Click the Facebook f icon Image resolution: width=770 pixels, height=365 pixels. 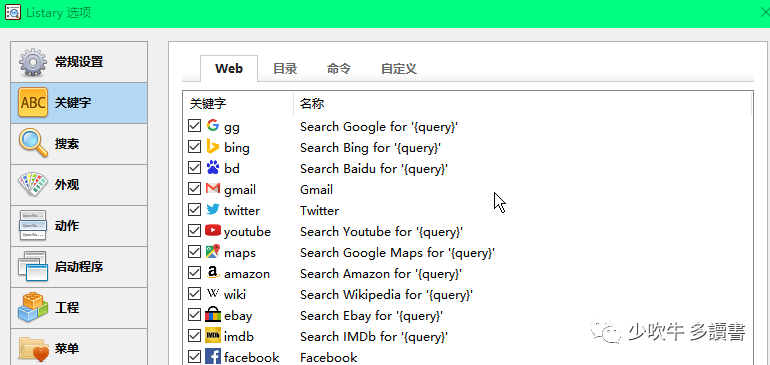[213, 357]
